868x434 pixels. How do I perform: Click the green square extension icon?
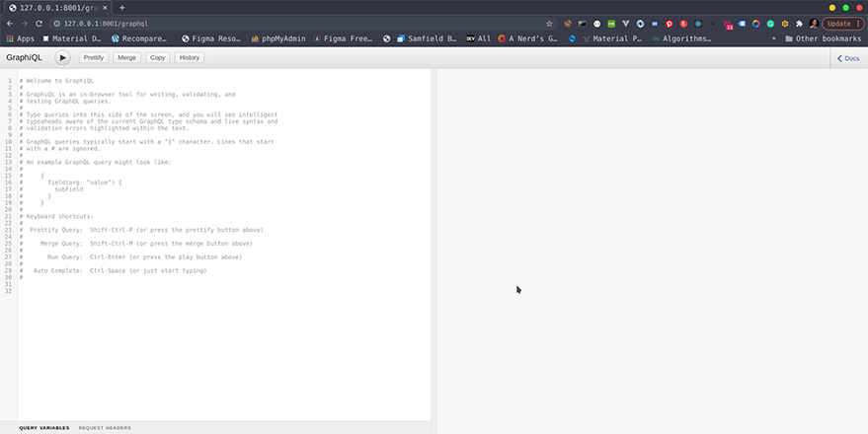point(611,24)
